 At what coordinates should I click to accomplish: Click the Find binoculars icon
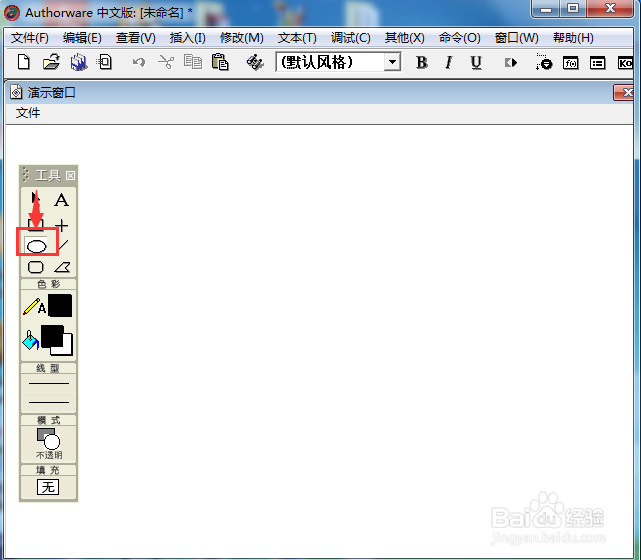255,63
